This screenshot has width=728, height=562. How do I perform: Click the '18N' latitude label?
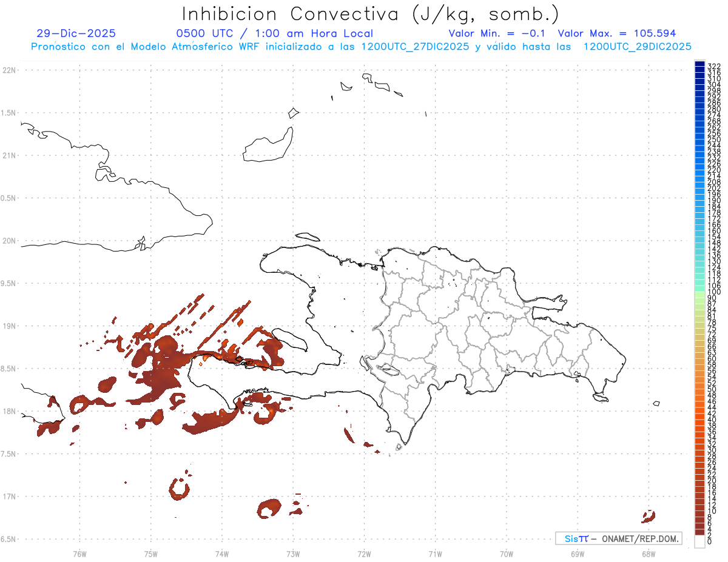click(x=8, y=411)
